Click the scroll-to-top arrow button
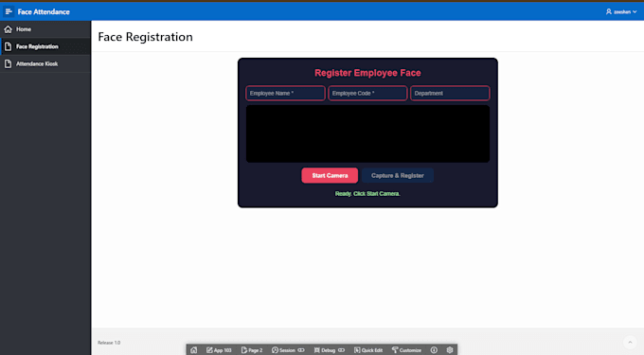644x355 pixels. [630, 343]
